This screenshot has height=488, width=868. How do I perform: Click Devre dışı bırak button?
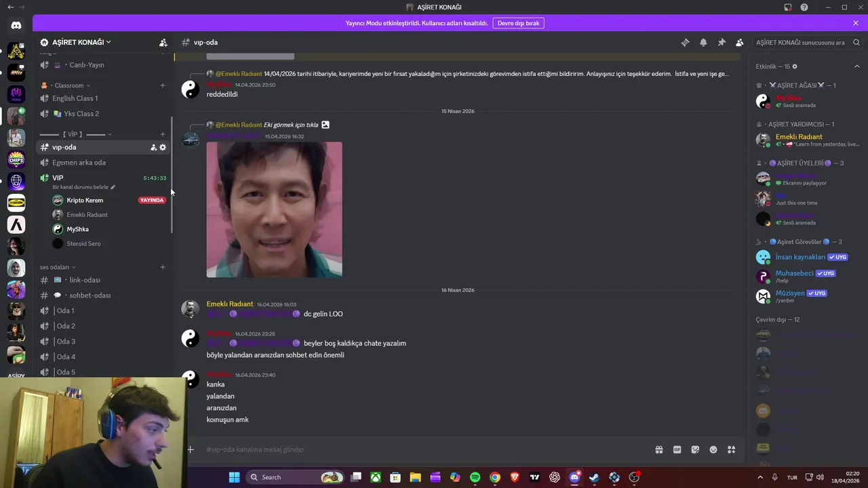[x=518, y=23]
